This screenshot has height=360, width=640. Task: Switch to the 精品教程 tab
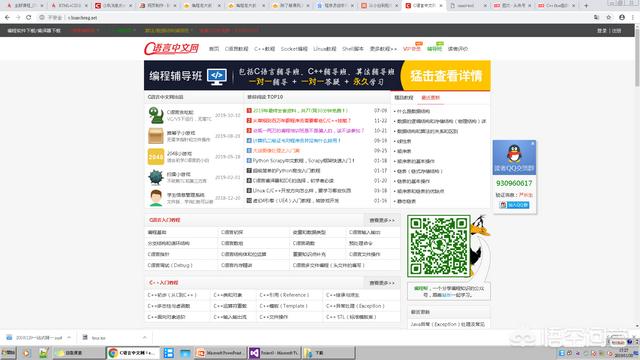[x=404, y=98]
